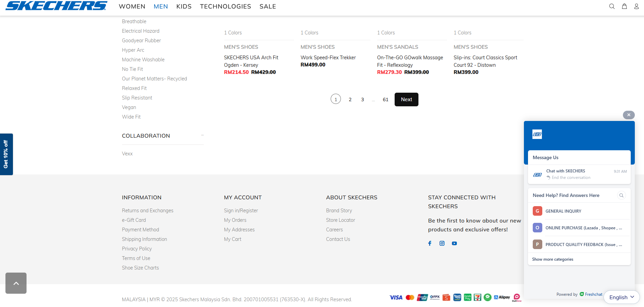Open the KIDS menu
The image size is (644, 307).
coord(184,6)
